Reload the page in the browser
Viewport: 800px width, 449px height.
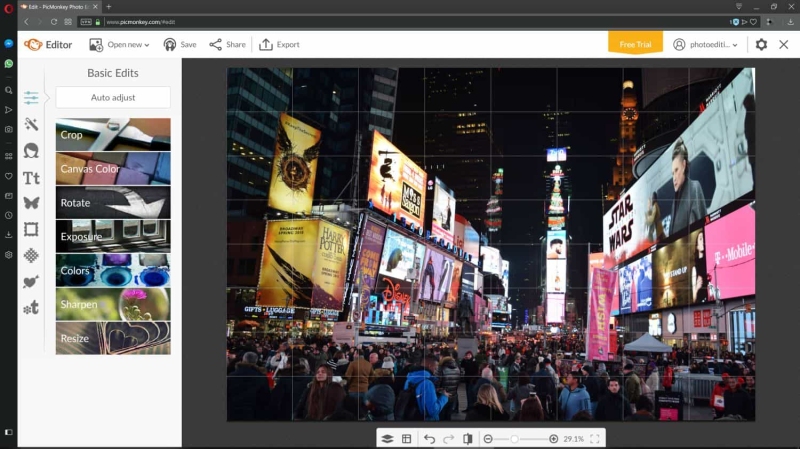pyautogui.click(x=54, y=22)
